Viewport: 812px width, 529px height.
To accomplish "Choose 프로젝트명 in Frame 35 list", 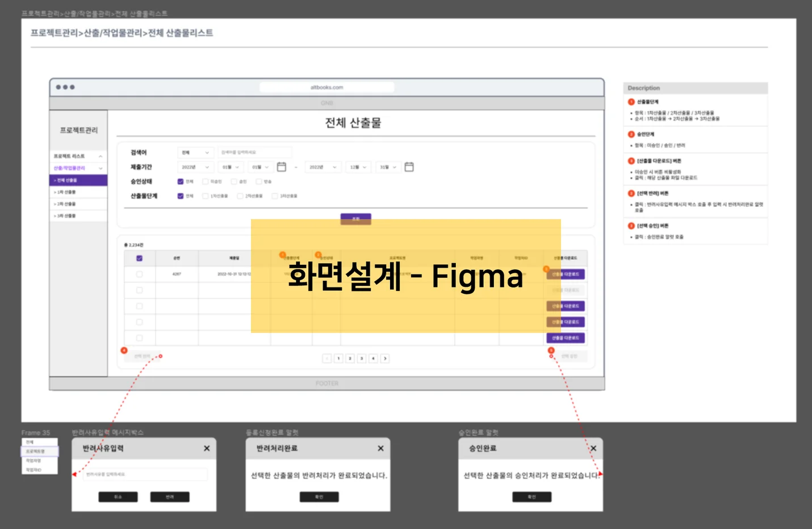I will (40, 452).
